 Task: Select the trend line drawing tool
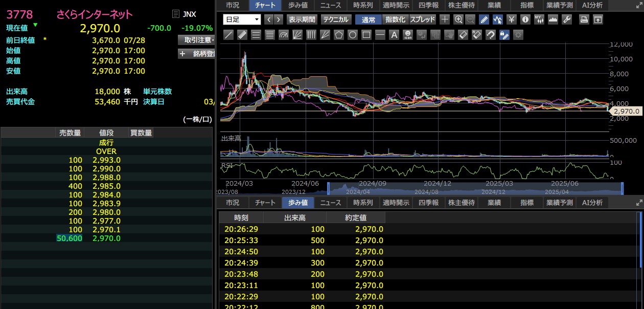[228, 35]
